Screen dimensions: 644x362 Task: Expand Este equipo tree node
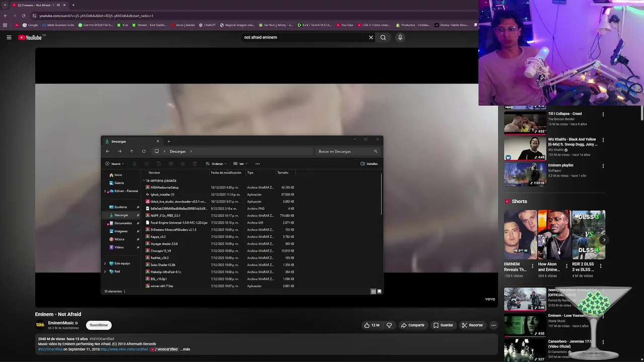(x=105, y=263)
